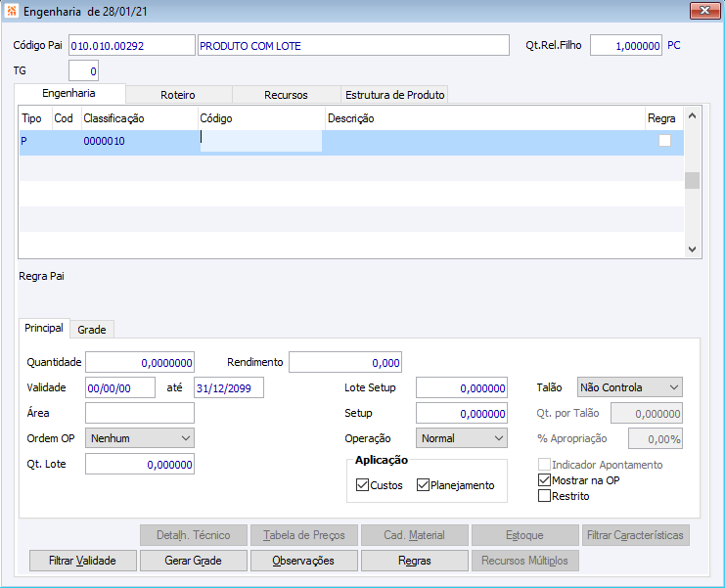Image resolution: width=725 pixels, height=588 pixels.
Task: Toggle the Regra checkbox in first row
Action: click(664, 141)
